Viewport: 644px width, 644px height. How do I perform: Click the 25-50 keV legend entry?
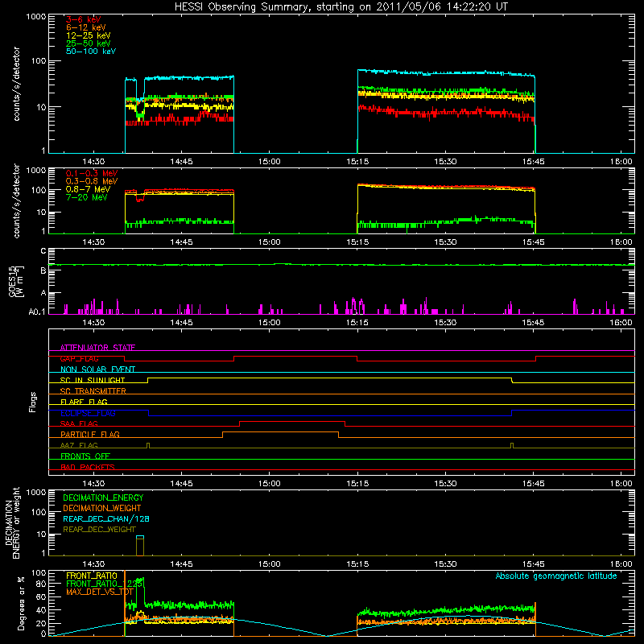pos(88,43)
